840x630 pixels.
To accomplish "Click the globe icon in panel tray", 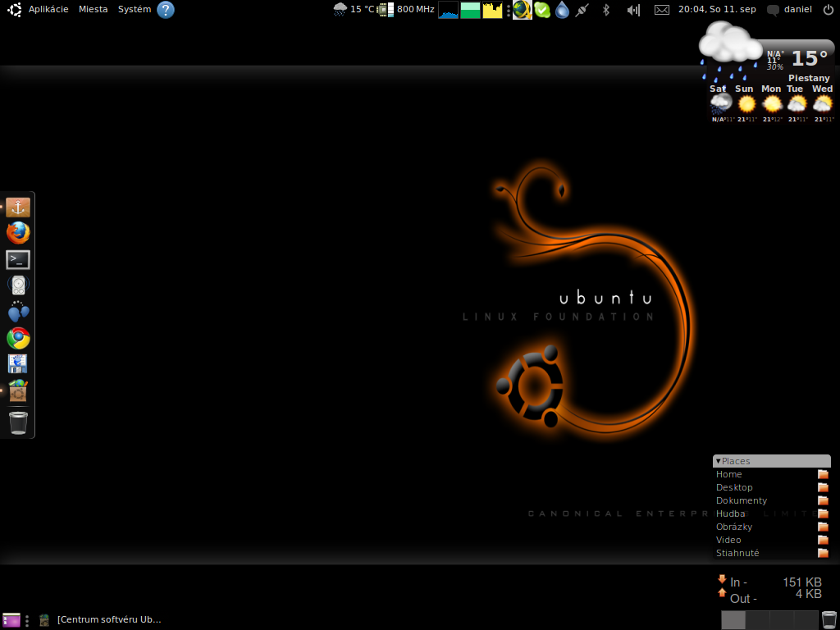I will 523,10.
